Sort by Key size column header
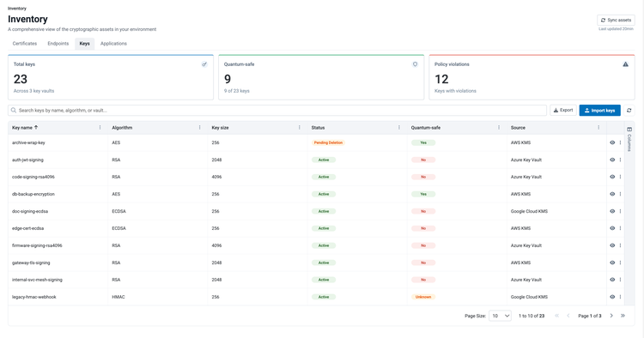 220,128
